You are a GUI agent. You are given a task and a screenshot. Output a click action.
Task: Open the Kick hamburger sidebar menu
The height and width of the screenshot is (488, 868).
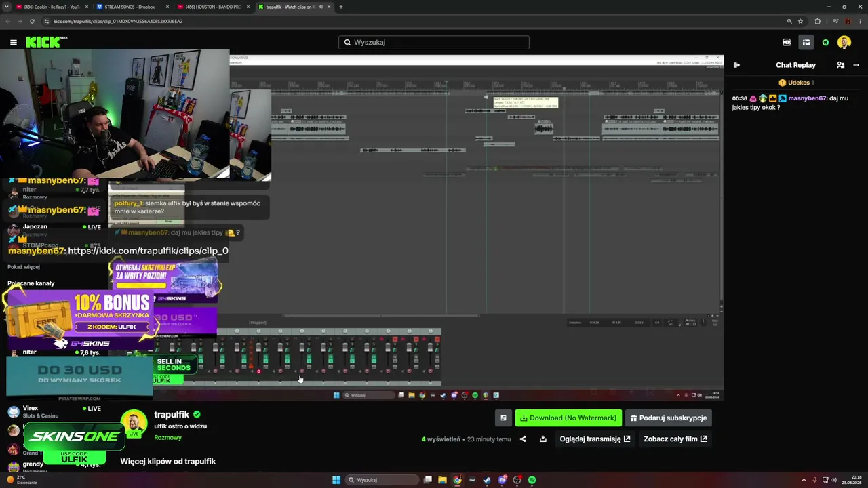click(13, 42)
